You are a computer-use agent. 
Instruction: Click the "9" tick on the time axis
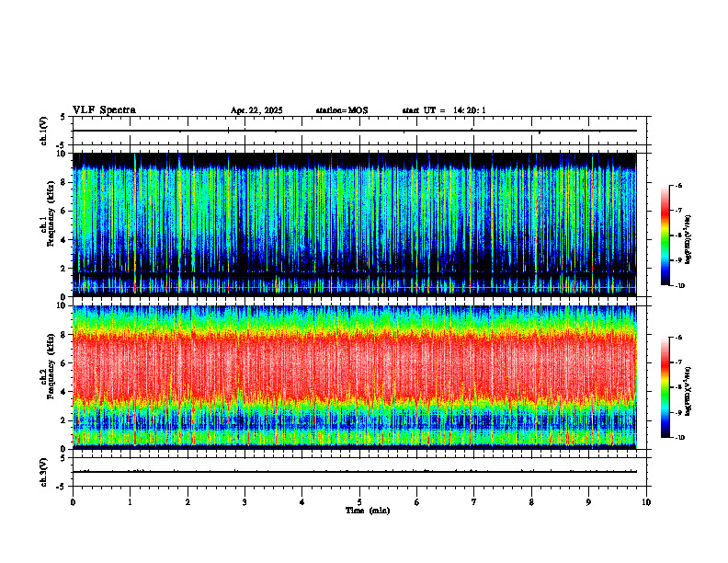pos(588,502)
